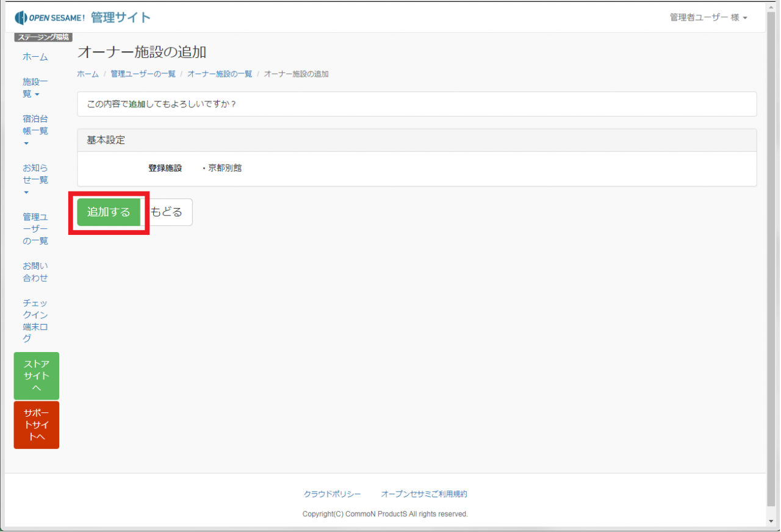Open 管理ユーザーの一覧 in the left sidebar
Image resolution: width=781 pixels, height=532 pixels.
(35, 229)
